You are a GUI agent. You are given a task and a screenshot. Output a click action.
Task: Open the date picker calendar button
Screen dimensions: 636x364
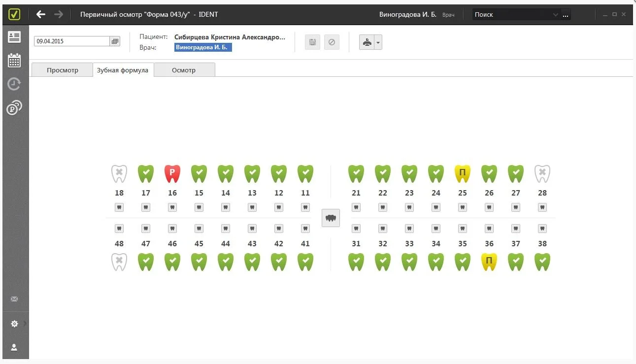click(115, 41)
